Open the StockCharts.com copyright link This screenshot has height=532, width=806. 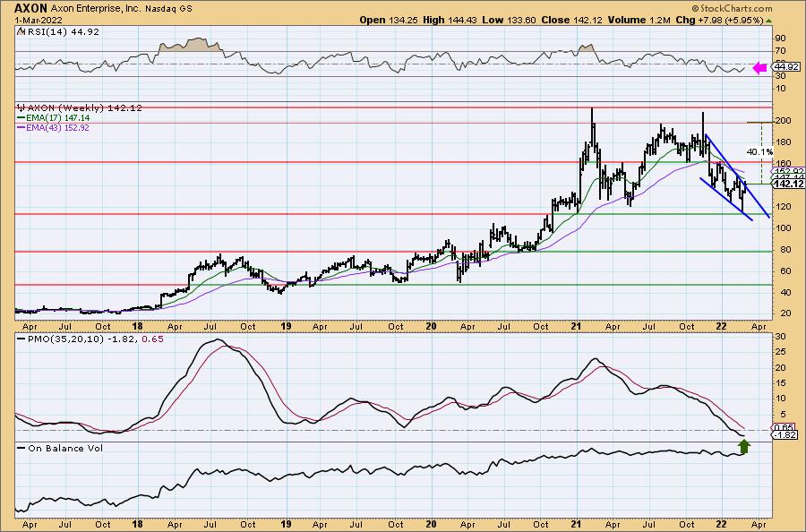point(732,8)
